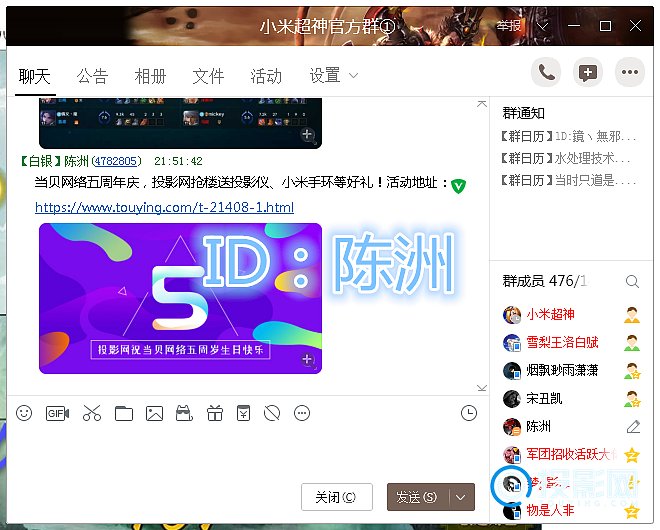Expand the 设置 dropdown arrow
This screenshot has width=660, height=530.
(x=354, y=76)
